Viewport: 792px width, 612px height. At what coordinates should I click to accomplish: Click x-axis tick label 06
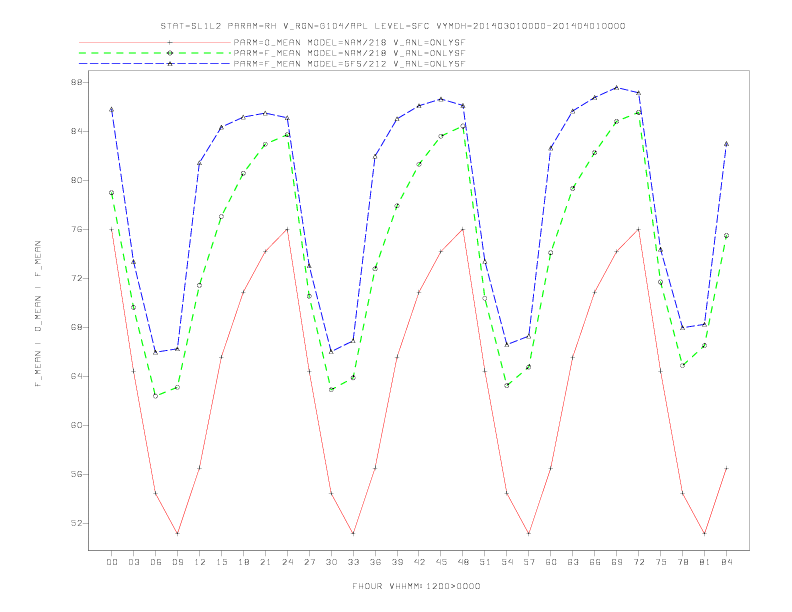[156, 562]
